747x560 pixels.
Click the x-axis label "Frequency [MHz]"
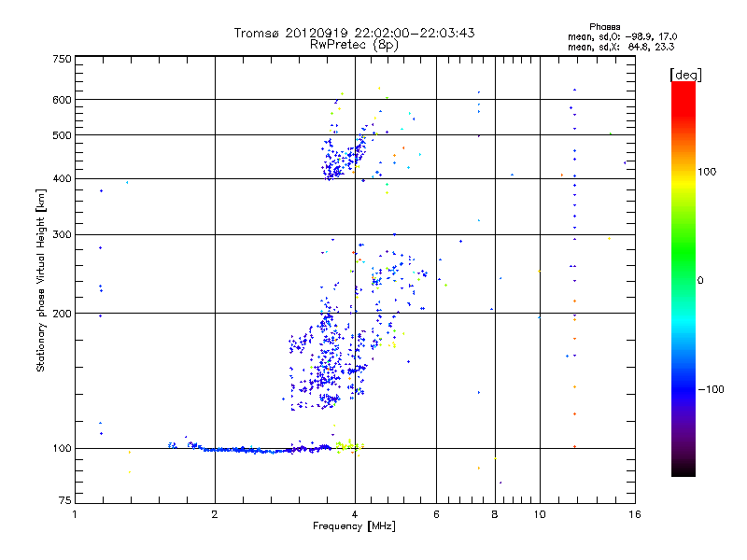354,526
